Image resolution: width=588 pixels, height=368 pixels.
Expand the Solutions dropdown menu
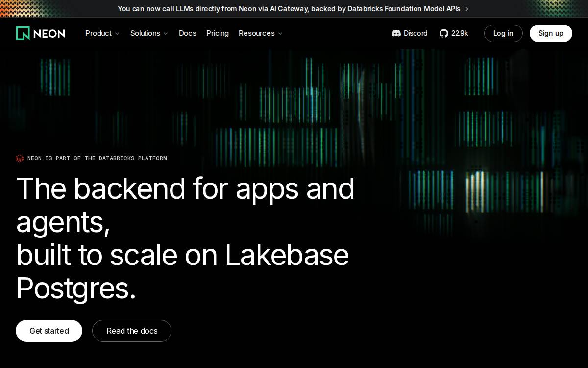point(149,33)
